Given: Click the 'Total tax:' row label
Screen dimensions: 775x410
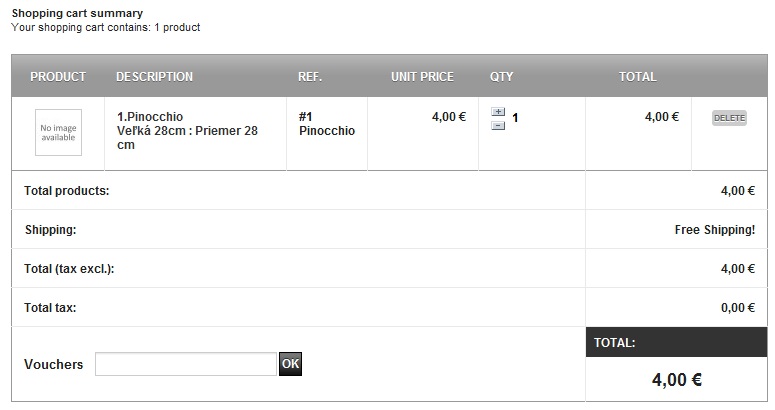Looking at the screenshot, I should [x=50, y=308].
